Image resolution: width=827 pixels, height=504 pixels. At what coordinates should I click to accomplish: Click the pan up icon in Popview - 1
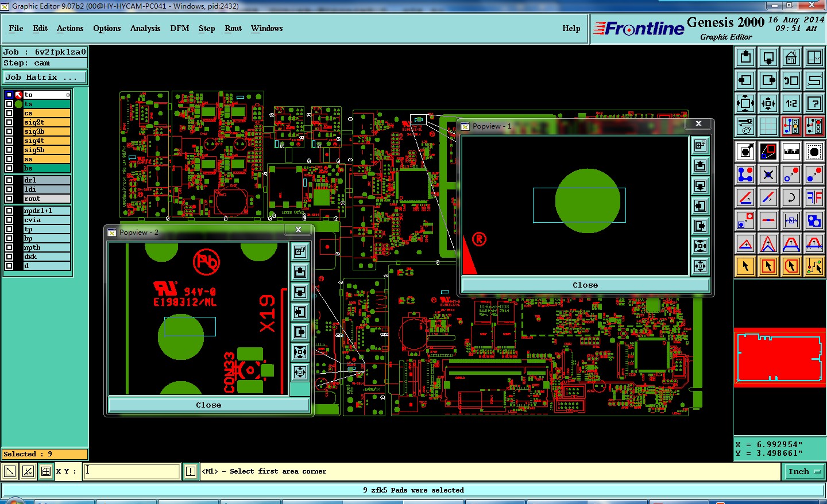tap(700, 166)
